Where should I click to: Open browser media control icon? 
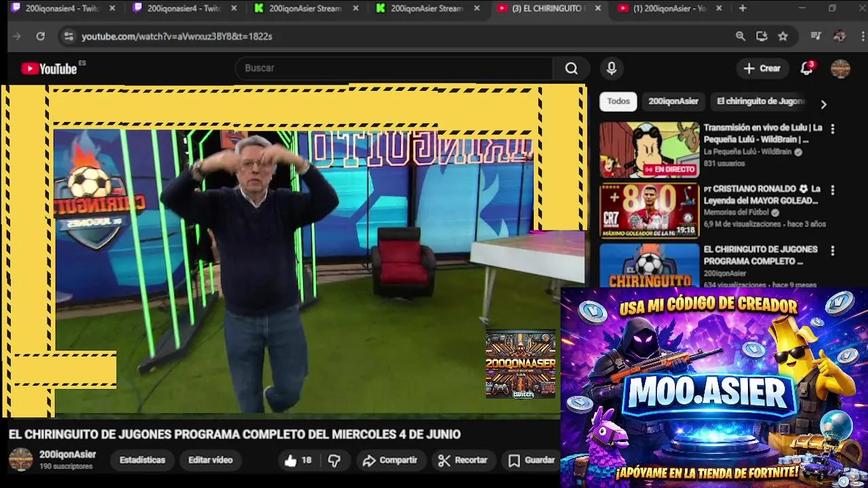(x=816, y=37)
